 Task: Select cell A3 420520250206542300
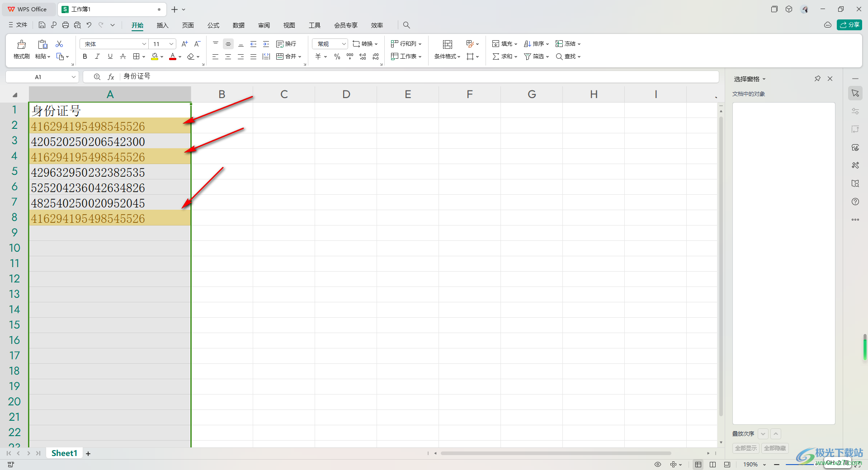point(110,141)
